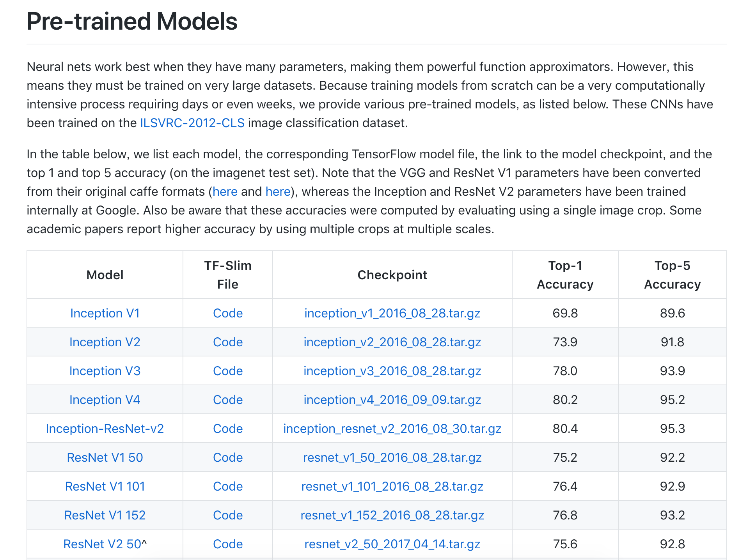Download inception_resnet_v2_2016_08_30.tar.gz checkpoint
756x560 pixels.
(x=392, y=429)
